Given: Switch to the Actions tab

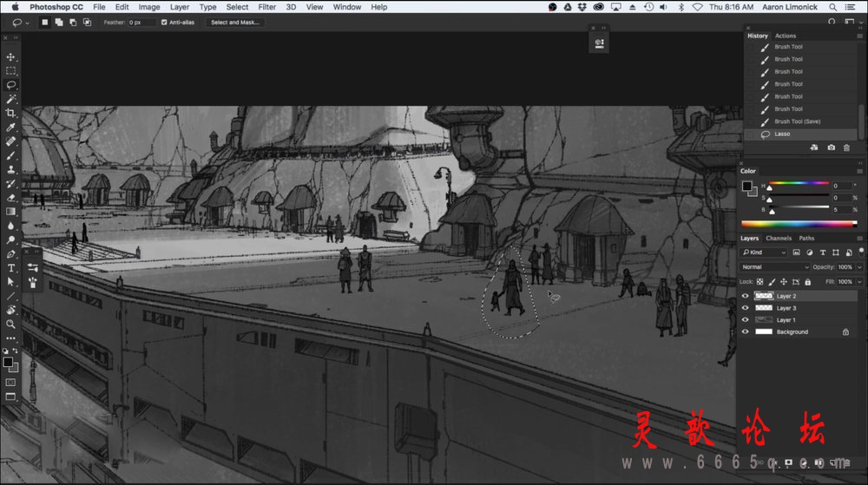Looking at the screenshot, I should click(x=785, y=36).
